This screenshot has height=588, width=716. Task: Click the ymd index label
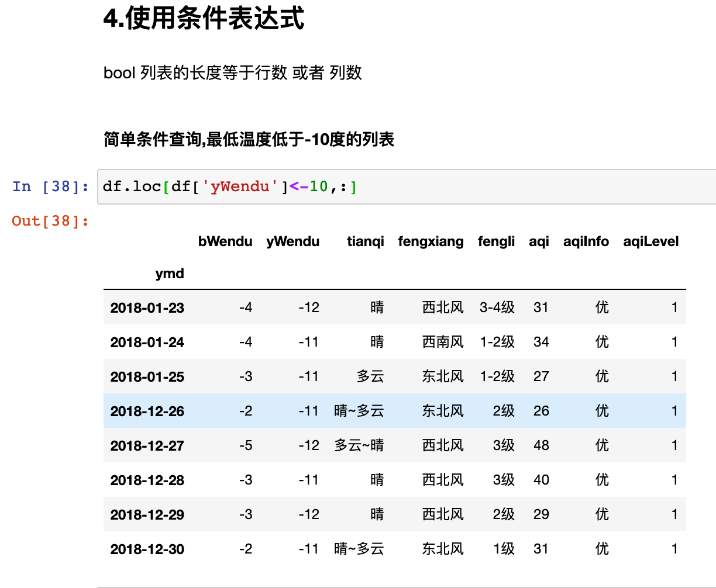pos(170,273)
